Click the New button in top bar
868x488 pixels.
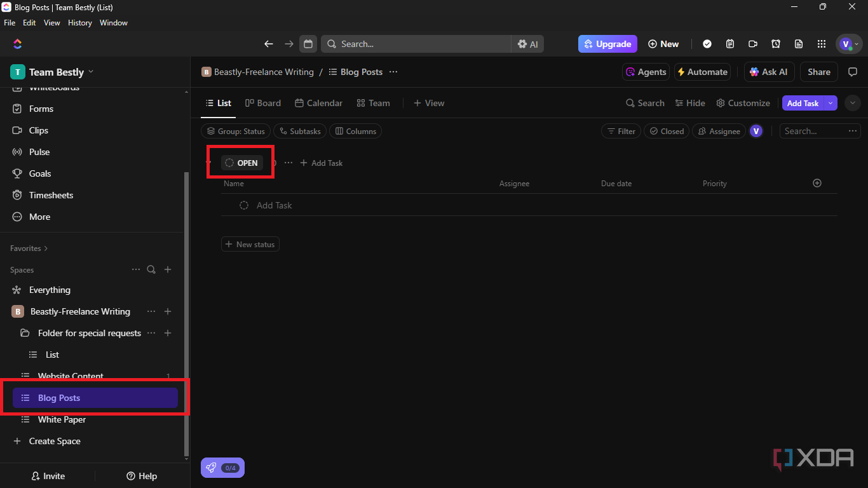tap(663, 44)
